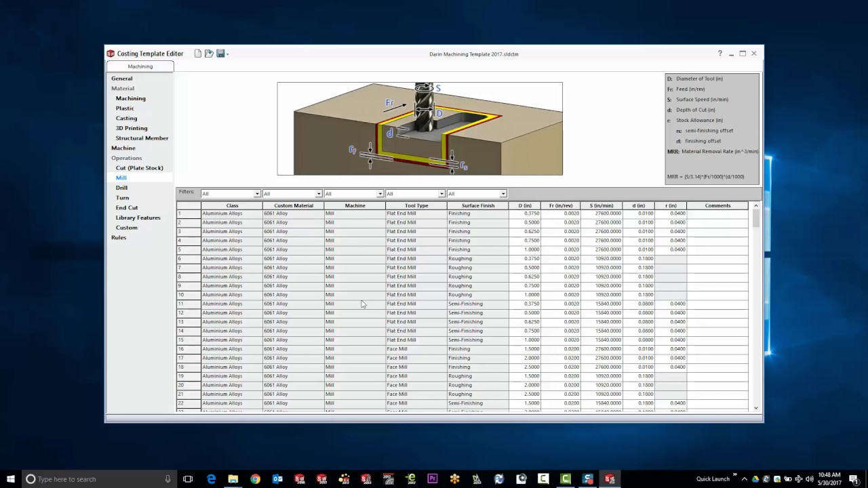
Task: Select 3D Printing material category
Action: click(x=132, y=128)
